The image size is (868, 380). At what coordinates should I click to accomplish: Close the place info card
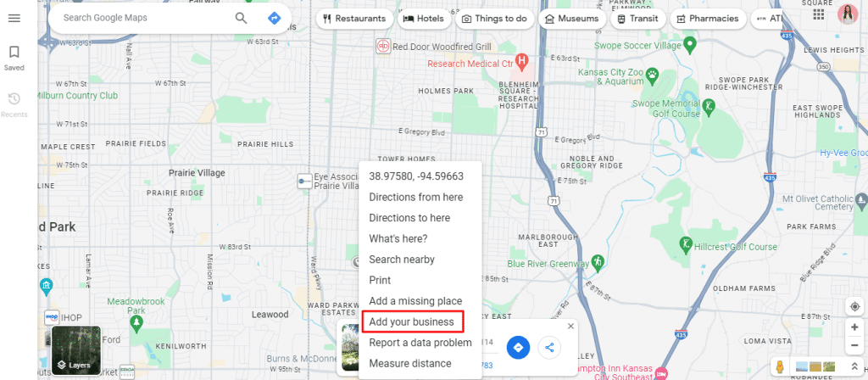(x=570, y=327)
